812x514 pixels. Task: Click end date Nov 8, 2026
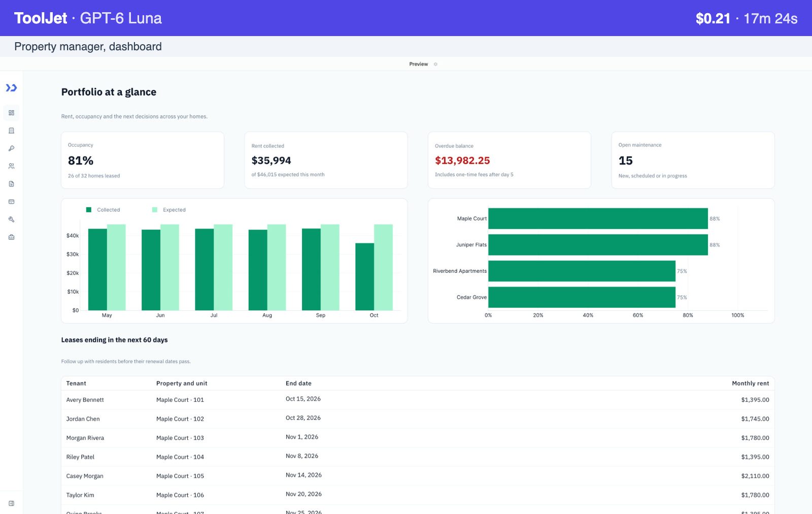(x=302, y=456)
